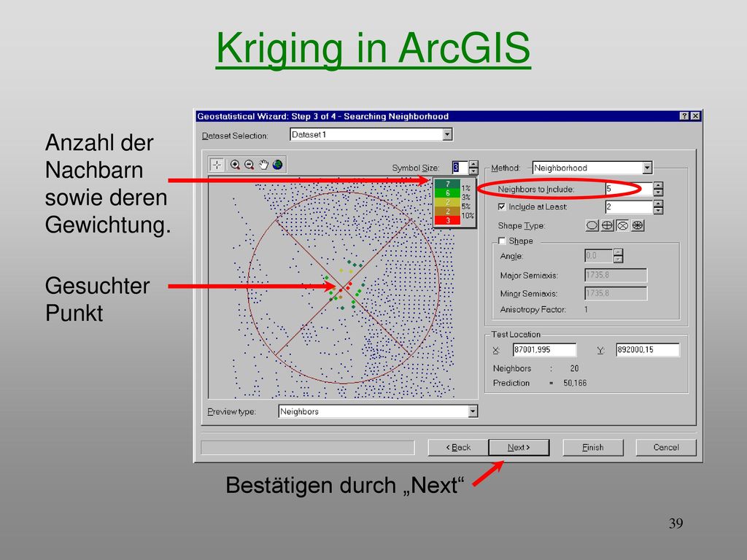The width and height of the screenshot is (747, 560).
Task: Decrease the Symbol Size value
Action: click(473, 171)
